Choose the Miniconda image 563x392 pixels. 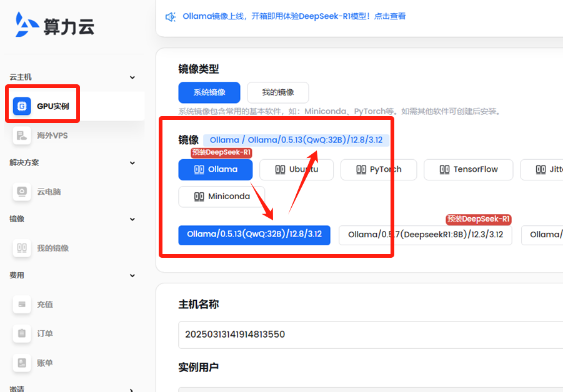[222, 197]
